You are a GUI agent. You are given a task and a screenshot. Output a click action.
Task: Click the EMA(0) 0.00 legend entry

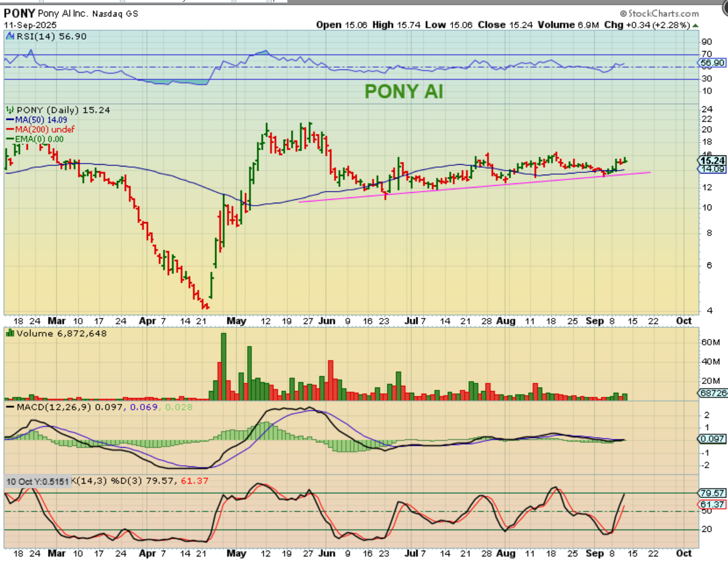(39, 139)
